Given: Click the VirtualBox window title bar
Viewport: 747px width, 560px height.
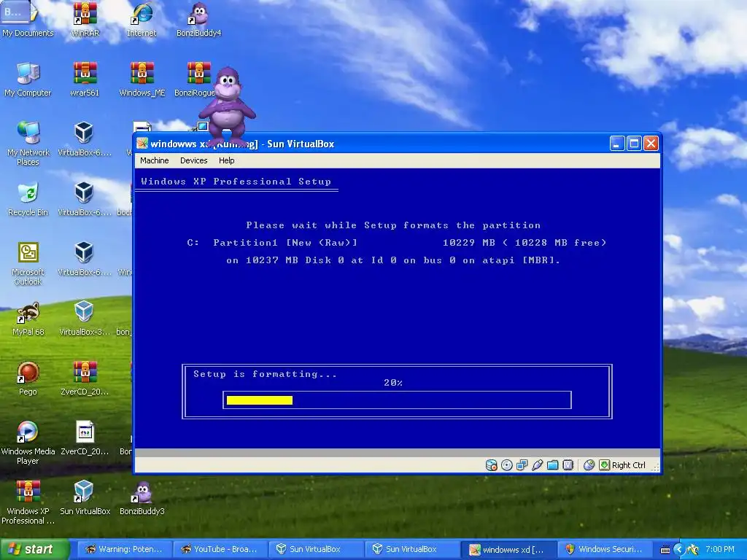Looking at the screenshot, I should (398, 144).
